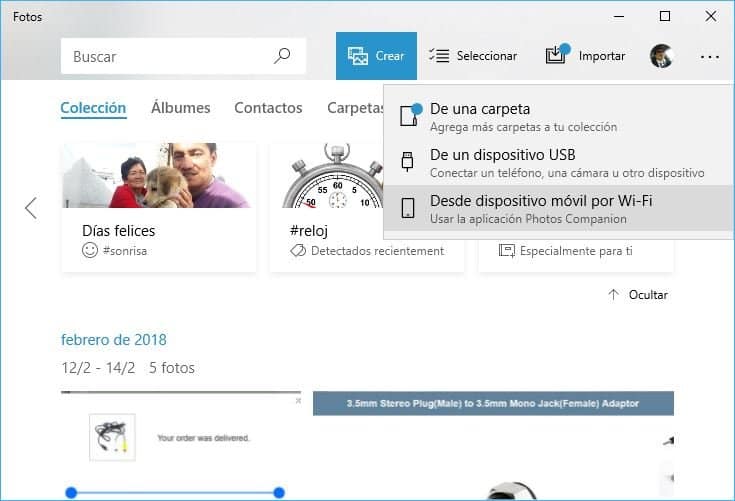Screen dimensions: 735x501
Task: Click the Importar download icon
Action: [556, 56]
